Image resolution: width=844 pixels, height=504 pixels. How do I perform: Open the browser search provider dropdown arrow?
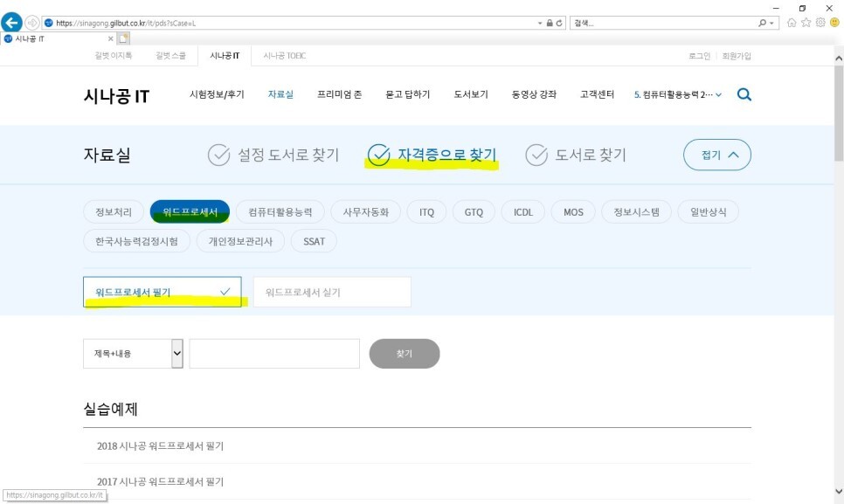pos(771,23)
